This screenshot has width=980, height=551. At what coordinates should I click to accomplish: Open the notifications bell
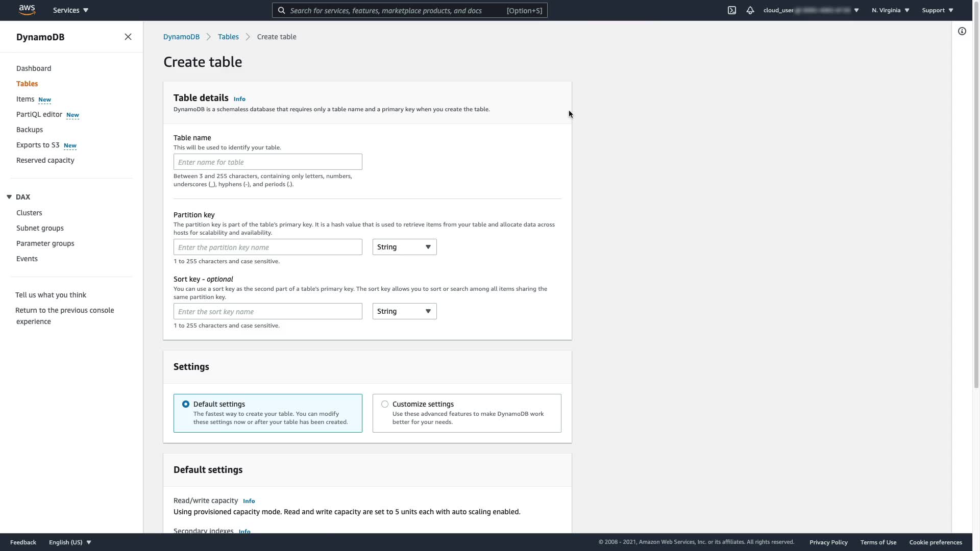[750, 10]
